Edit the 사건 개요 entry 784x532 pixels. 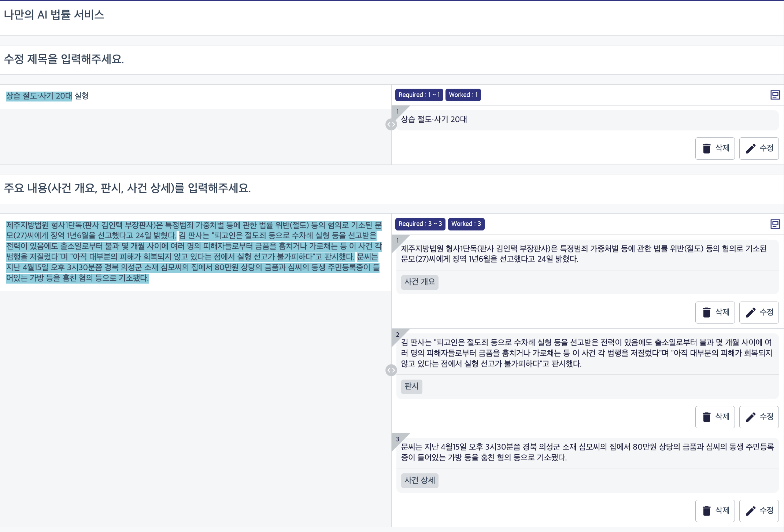coord(759,313)
